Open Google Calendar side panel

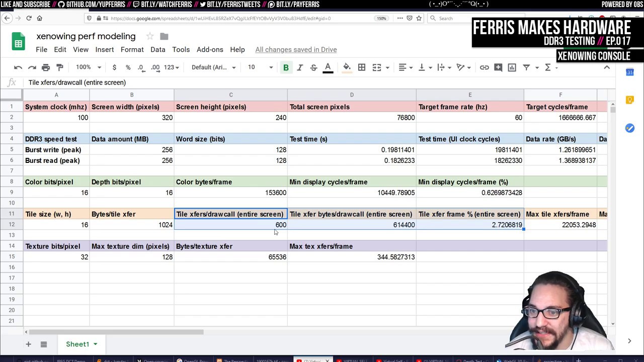(629, 73)
